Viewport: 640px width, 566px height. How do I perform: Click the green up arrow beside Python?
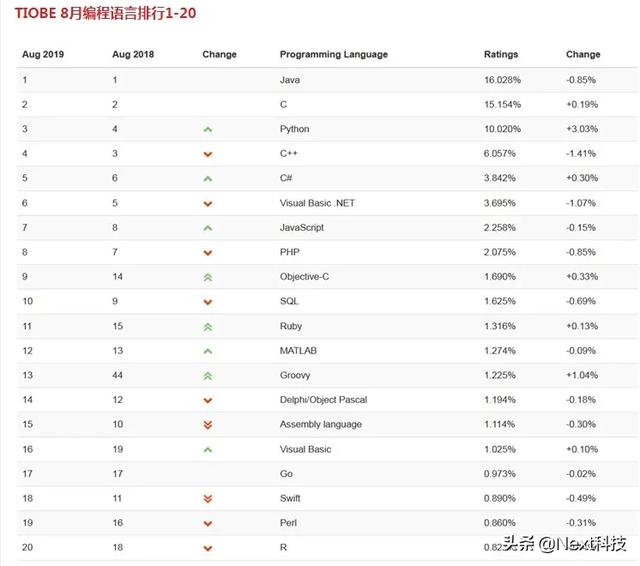point(208,130)
